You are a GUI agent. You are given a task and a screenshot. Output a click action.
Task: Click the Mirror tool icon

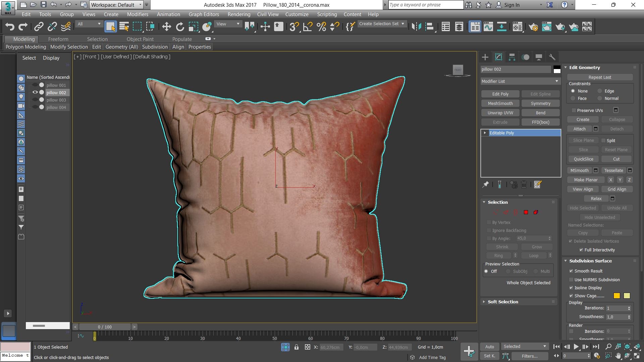pos(416,27)
